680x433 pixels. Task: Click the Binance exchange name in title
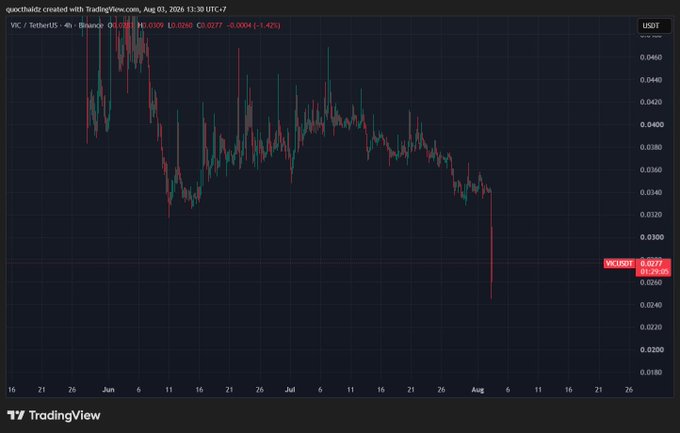(x=91, y=26)
